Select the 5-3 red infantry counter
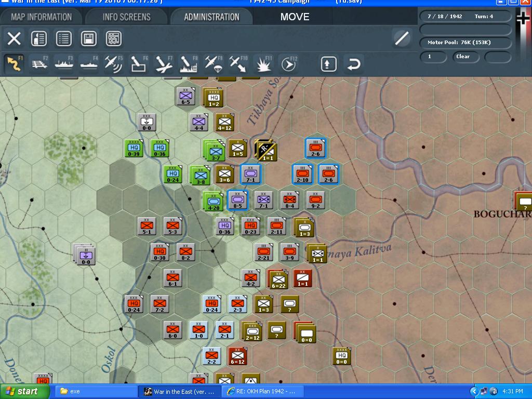This screenshot has width=532, height=399. (x=172, y=227)
